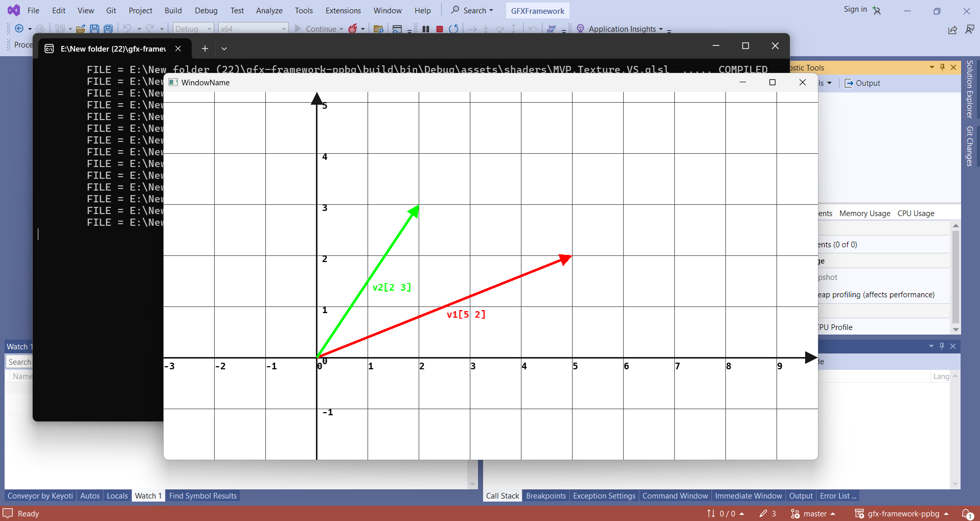Open the terminal new-tab profile dropdown
Screen dimensions: 980x521
pyautogui.click(x=224, y=49)
